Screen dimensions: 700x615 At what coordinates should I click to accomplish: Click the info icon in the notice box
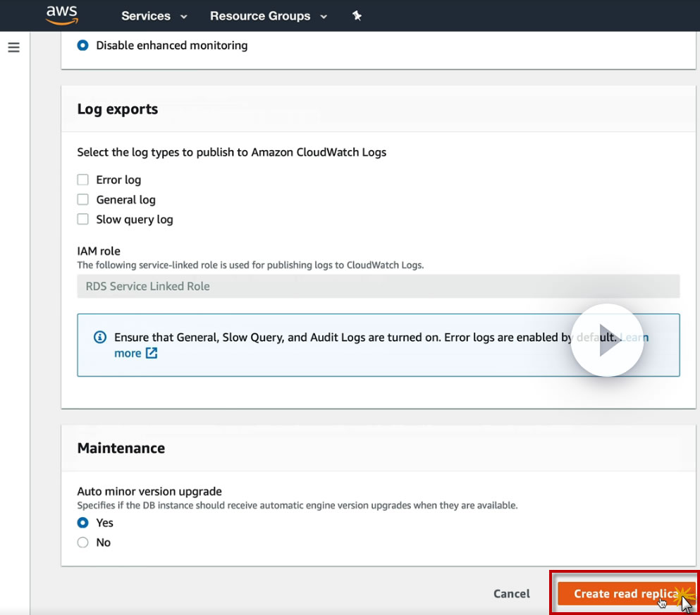pyautogui.click(x=99, y=337)
